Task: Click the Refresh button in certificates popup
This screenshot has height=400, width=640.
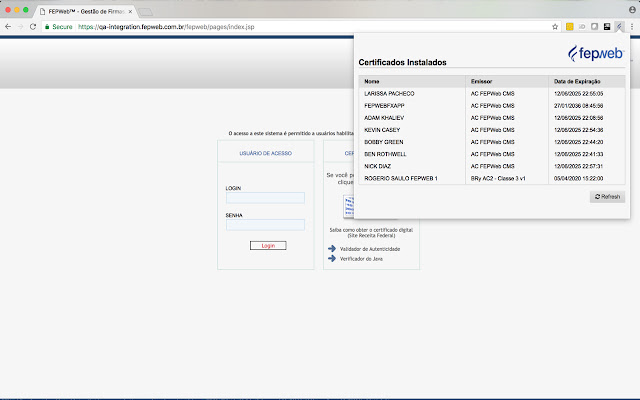Action: tap(607, 197)
